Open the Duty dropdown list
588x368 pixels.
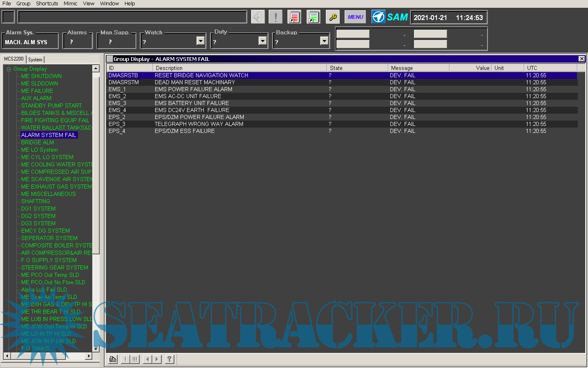263,41
